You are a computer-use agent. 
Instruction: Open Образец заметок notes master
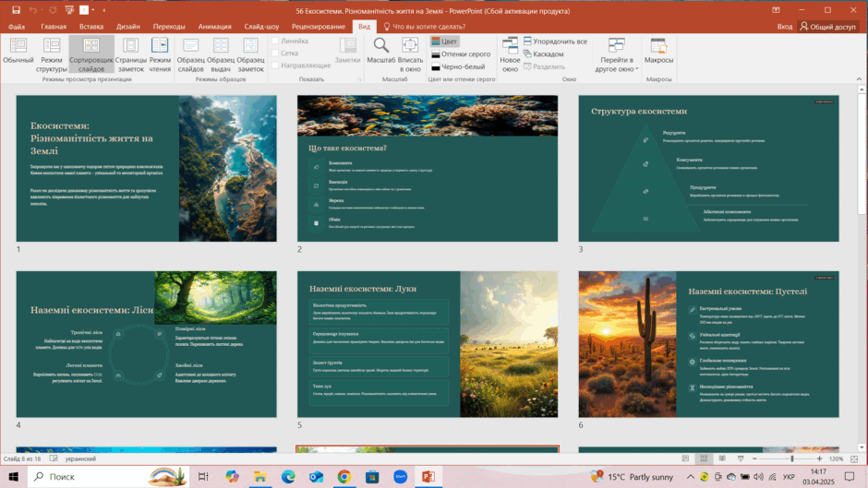click(x=251, y=54)
